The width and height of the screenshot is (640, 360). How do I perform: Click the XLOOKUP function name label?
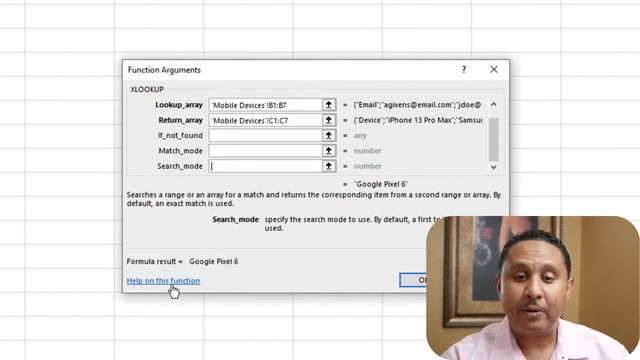coord(147,89)
